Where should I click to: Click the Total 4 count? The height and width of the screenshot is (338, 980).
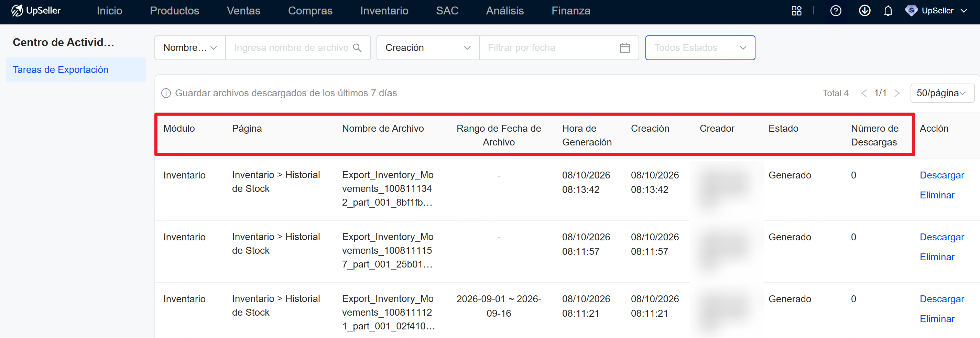click(x=836, y=93)
